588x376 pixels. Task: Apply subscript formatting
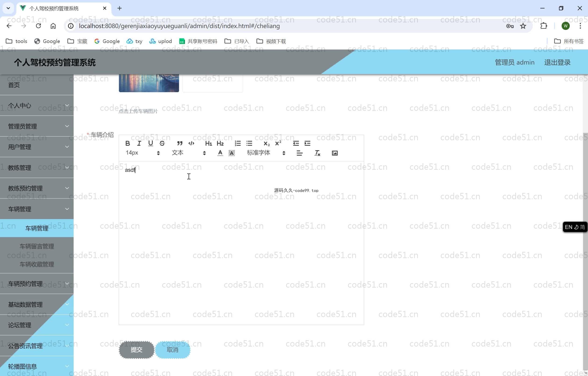[267, 143]
